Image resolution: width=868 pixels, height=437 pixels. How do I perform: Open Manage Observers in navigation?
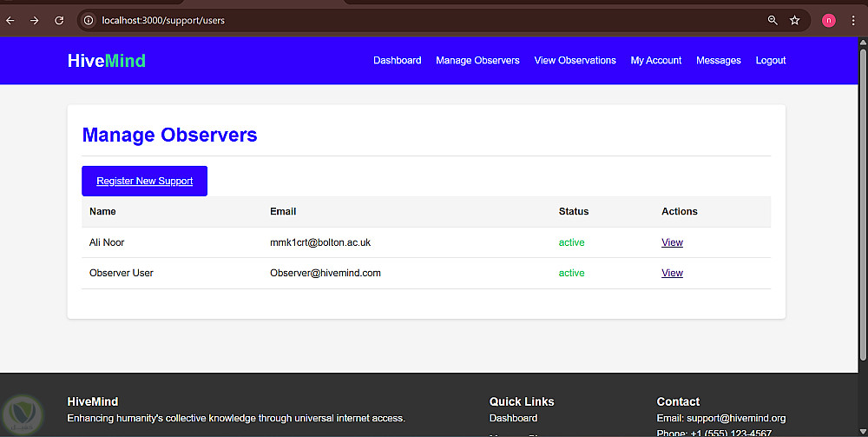tap(477, 60)
